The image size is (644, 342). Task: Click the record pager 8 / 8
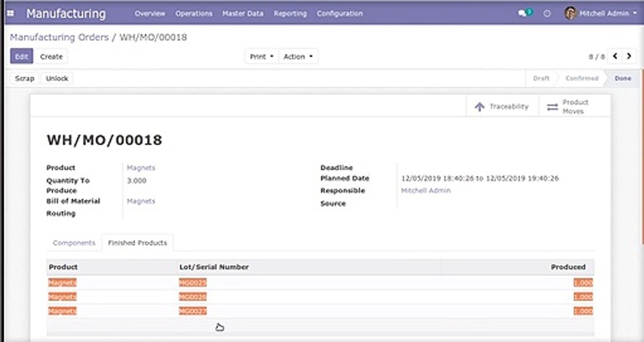[x=597, y=57]
